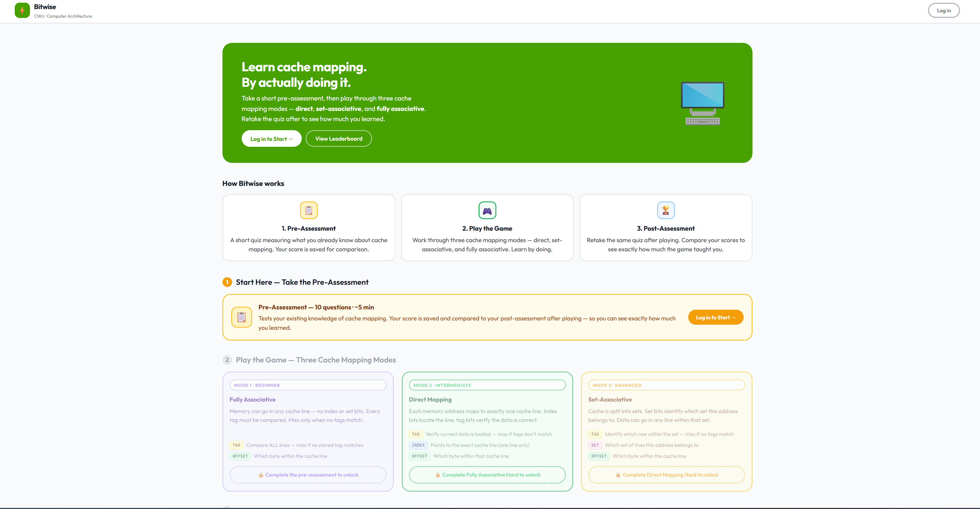Click the clipboard icon above Pre-Assessment step
980x509 pixels.
coord(309,210)
